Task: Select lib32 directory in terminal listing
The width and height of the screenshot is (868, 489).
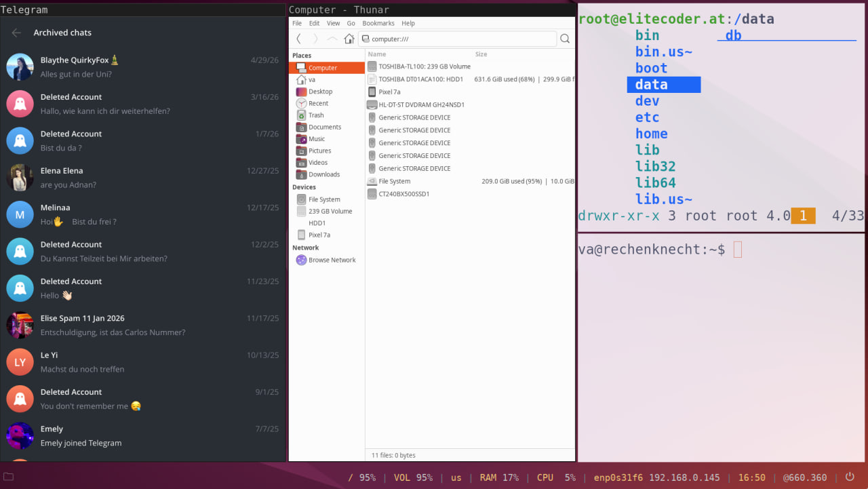Action: click(656, 166)
